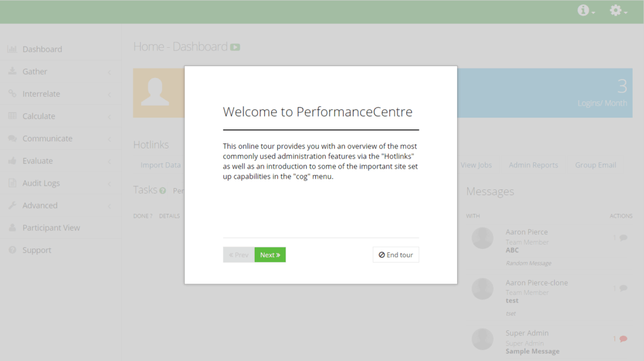Select the Communicate sidebar item
The width and height of the screenshot is (644, 361).
click(x=61, y=138)
